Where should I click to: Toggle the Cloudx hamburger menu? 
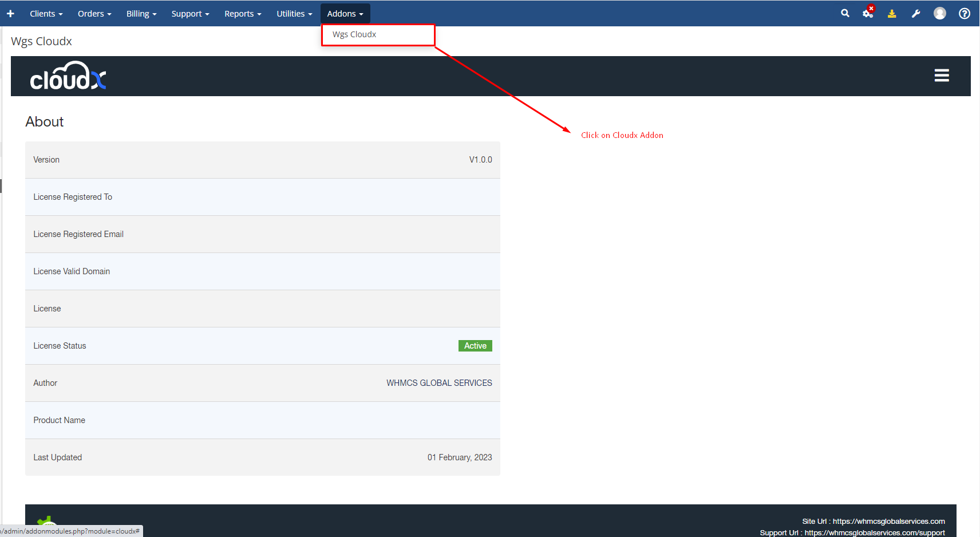coord(942,76)
